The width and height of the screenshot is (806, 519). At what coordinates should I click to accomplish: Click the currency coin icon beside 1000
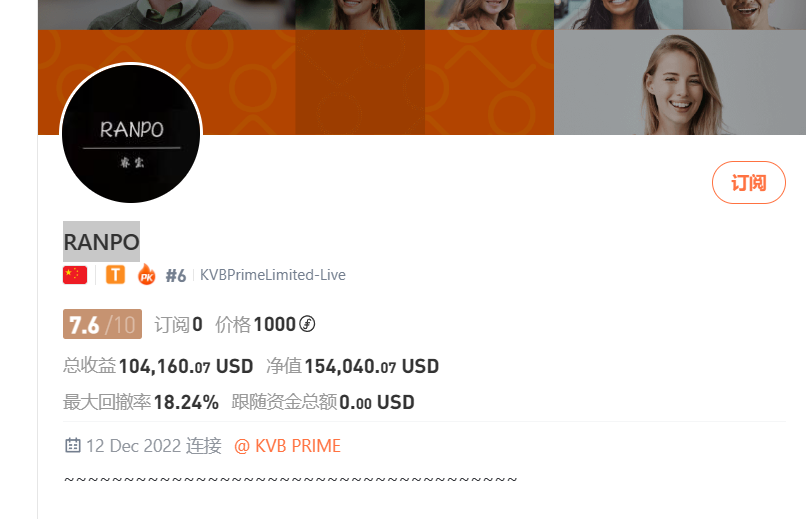(307, 324)
